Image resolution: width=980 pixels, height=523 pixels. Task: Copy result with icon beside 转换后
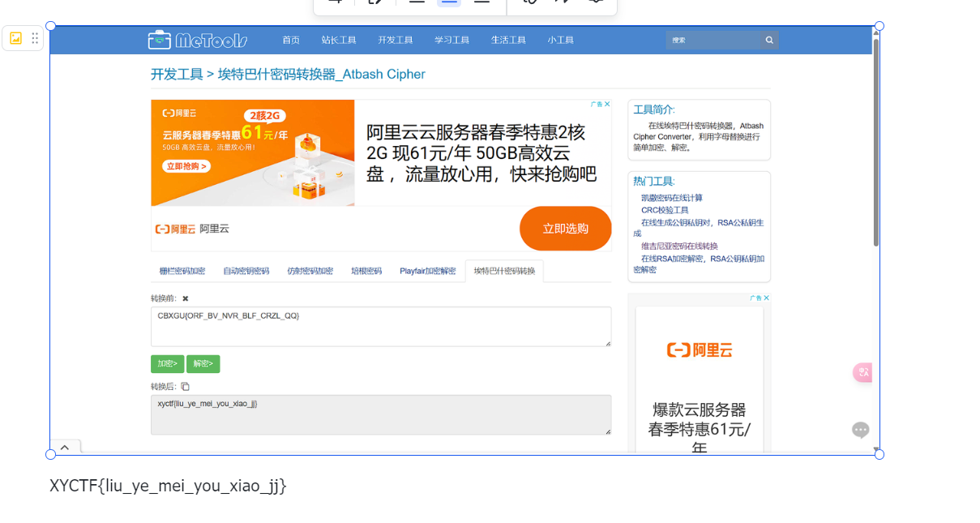pyautogui.click(x=185, y=387)
